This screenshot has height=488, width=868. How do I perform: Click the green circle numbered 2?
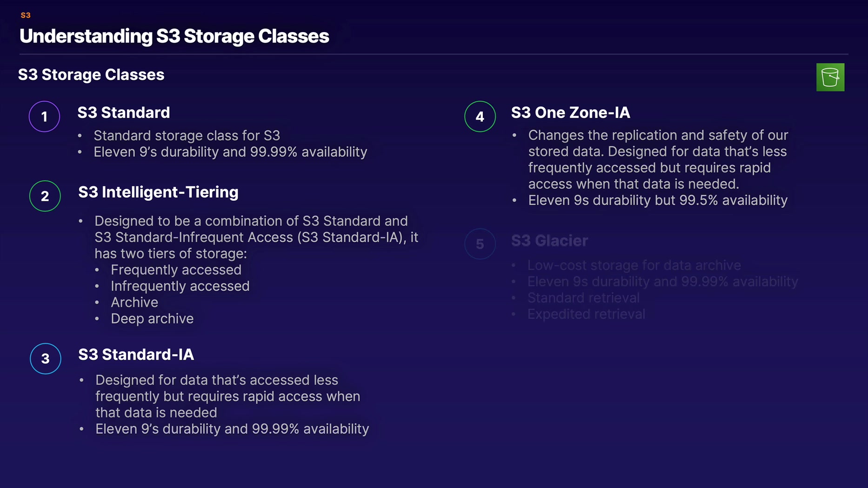coord(45,196)
